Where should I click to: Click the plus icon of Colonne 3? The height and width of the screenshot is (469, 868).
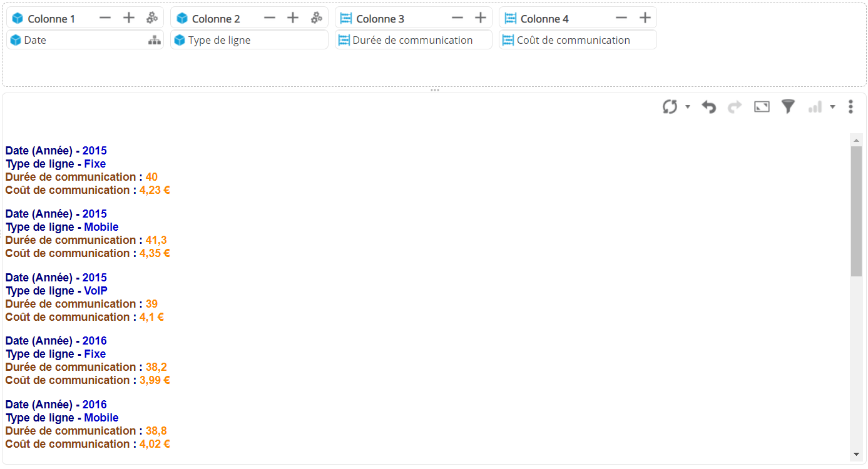(481, 18)
